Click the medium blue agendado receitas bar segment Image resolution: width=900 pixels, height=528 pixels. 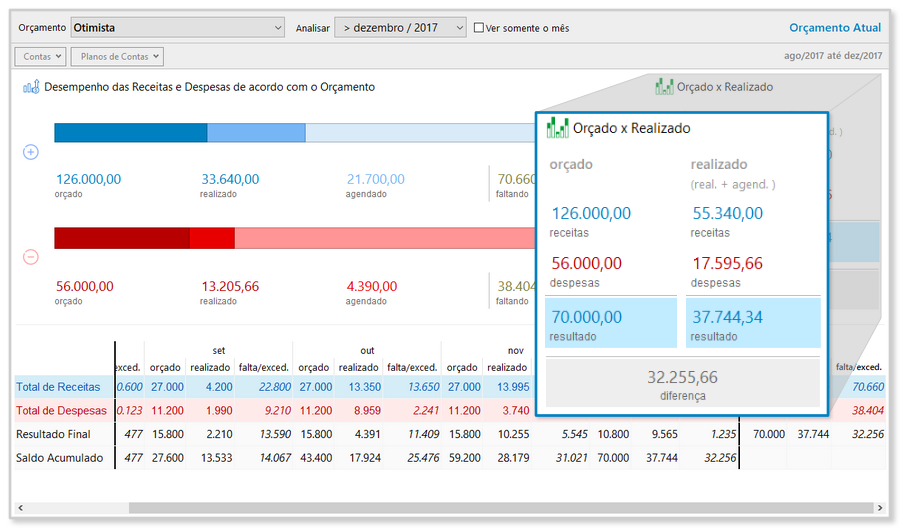(256, 133)
